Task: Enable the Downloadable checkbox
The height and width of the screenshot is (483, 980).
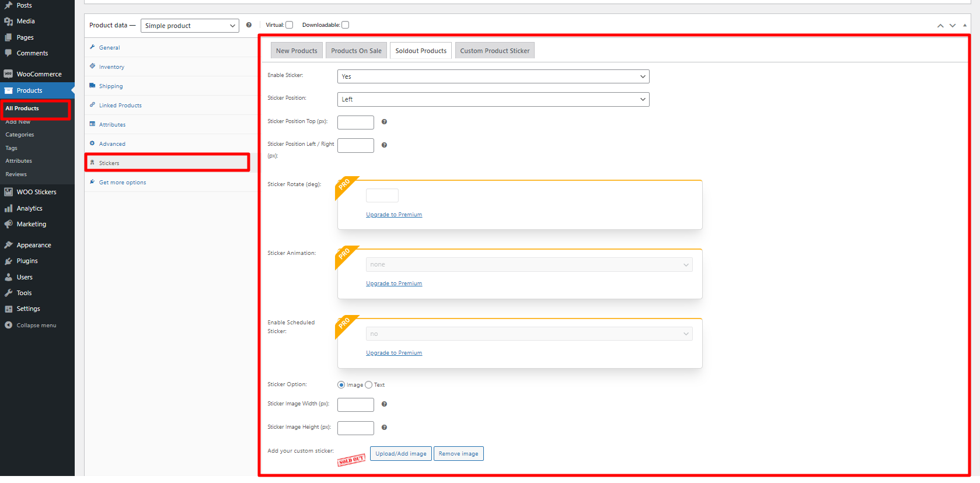Action: coord(345,25)
